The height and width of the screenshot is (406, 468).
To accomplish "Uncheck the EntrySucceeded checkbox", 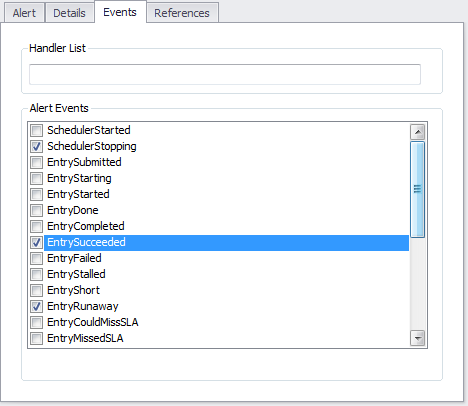I will pyautogui.click(x=37, y=242).
